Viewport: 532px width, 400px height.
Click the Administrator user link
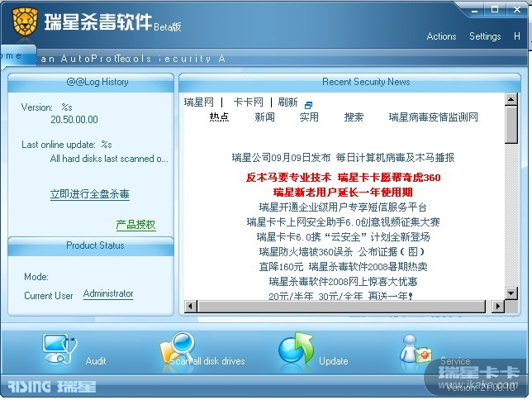108,293
